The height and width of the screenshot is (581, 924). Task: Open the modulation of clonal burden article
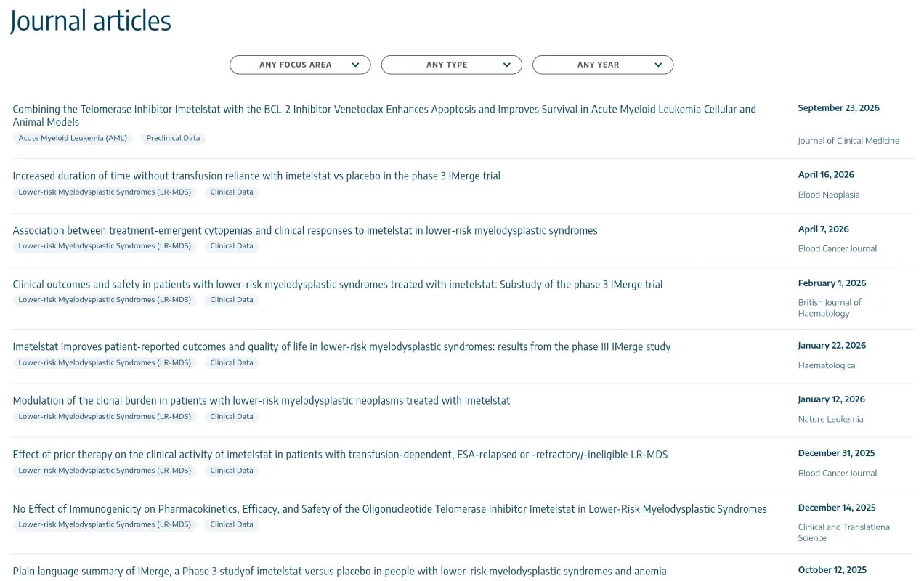pos(262,400)
